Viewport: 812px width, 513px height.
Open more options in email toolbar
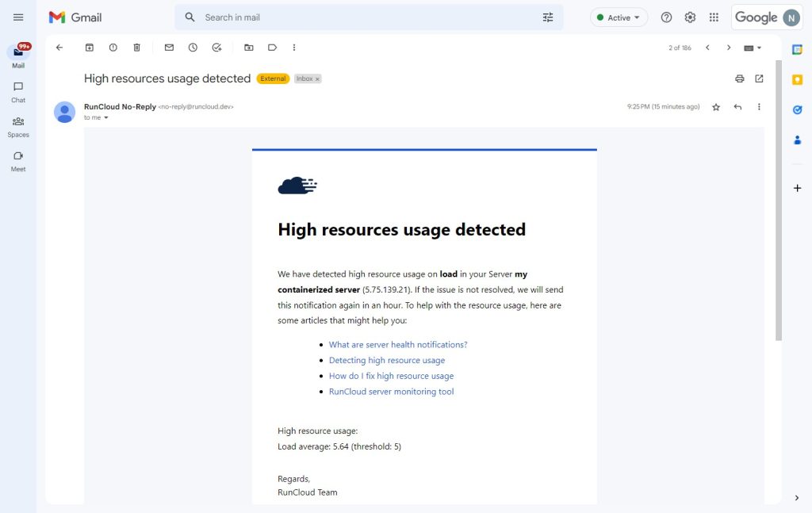point(294,48)
